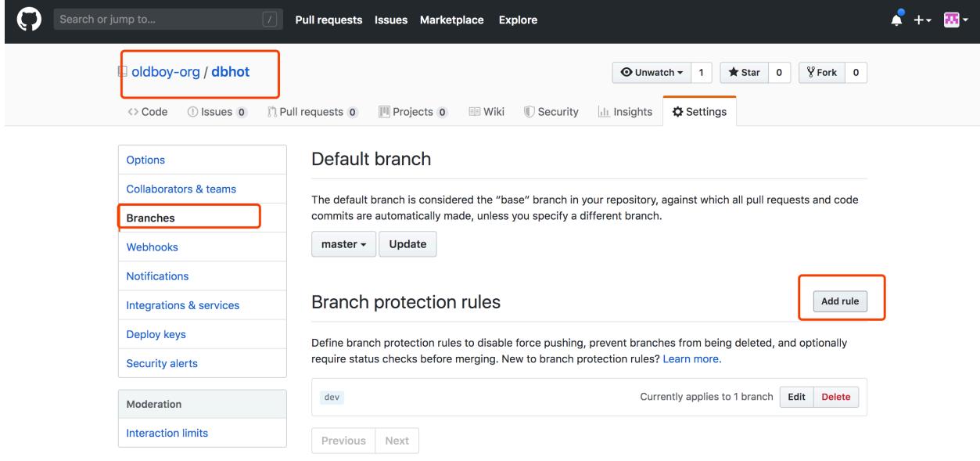The width and height of the screenshot is (980, 461).
Task: Switch to the Wiki tab
Action: point(486,112)
